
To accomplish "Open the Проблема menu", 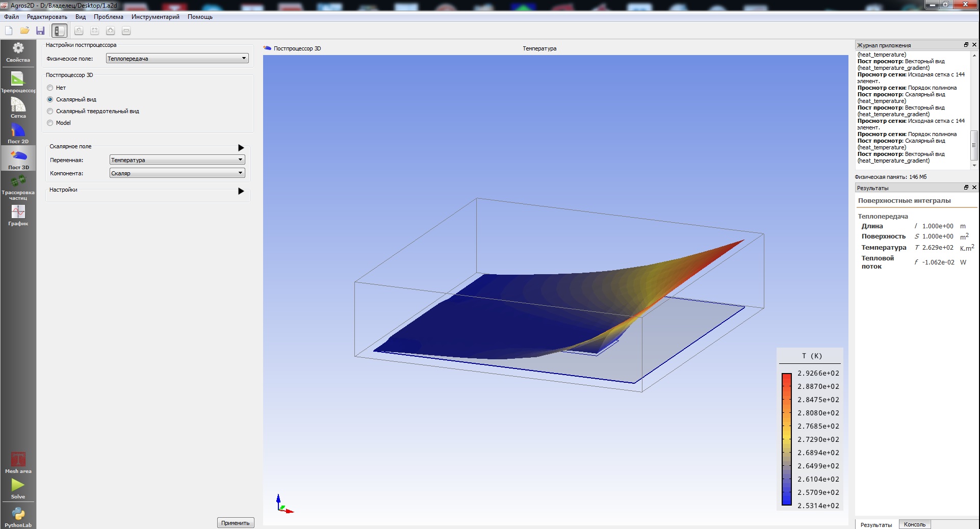I will 108,17.
